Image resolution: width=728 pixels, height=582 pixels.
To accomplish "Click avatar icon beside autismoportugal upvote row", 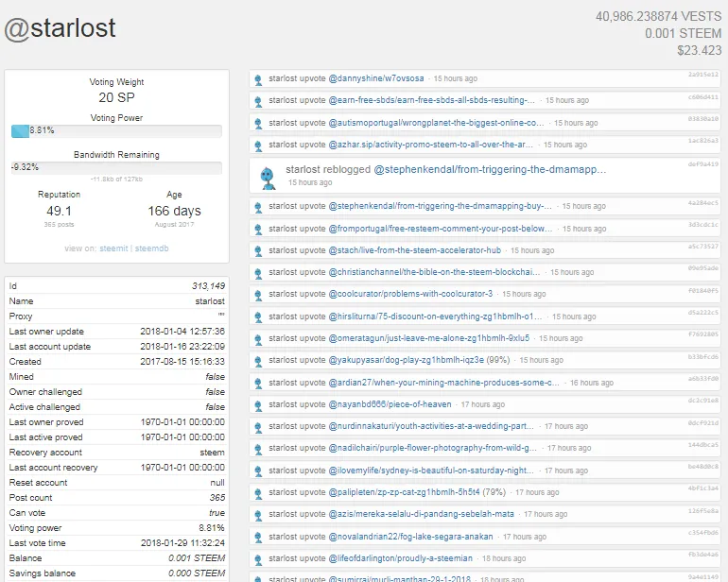I will [x=258, y=124].
